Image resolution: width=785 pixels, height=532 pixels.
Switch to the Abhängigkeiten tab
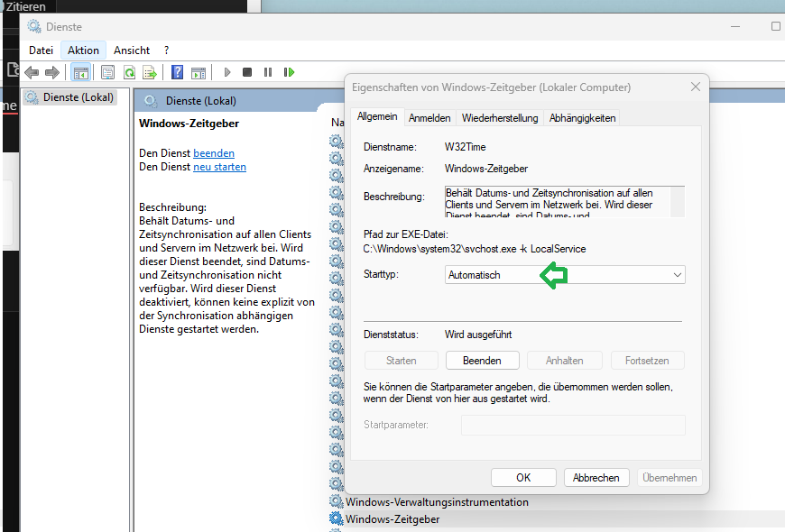(x=582, y=118)
